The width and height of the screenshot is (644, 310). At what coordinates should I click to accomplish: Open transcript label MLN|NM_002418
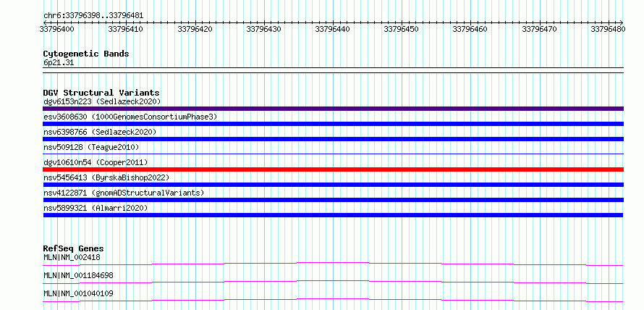(x=72, y=257)
